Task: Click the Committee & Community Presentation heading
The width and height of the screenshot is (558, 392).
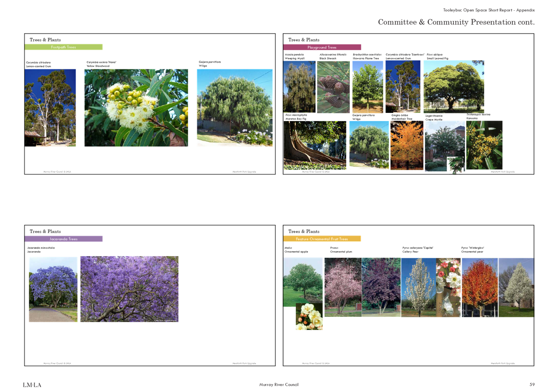Action: click(x=456, y=22)
